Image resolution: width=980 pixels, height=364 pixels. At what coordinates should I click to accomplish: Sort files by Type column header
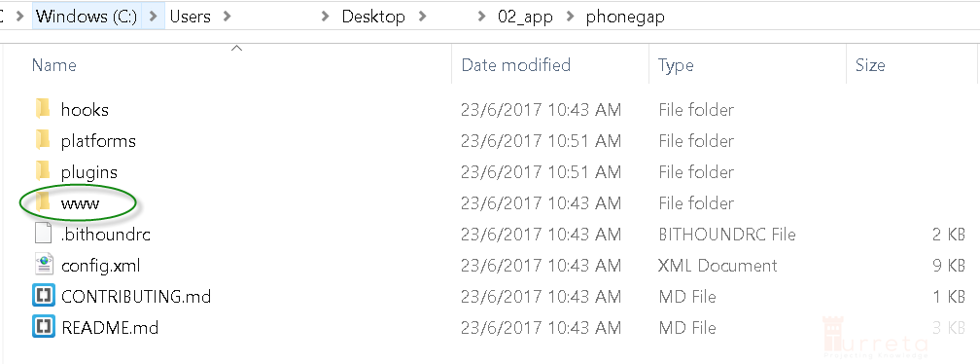click(x=676, y=65)
